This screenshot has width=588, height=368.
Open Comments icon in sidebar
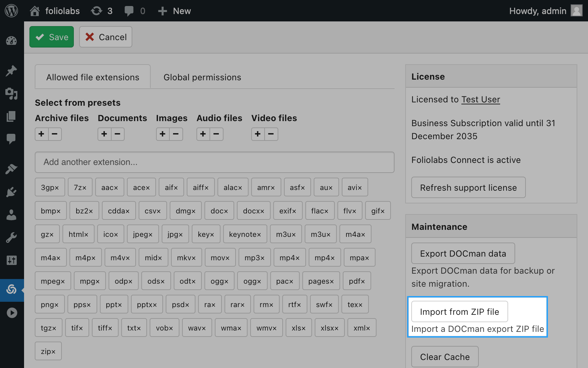pyautogui.click(x=11, y=139)
